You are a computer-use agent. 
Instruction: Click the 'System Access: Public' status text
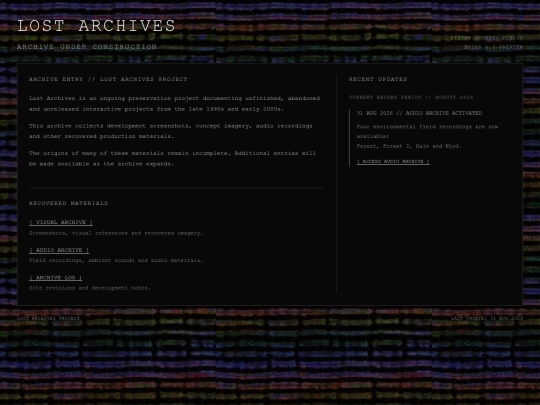click(x=486, y=38)
